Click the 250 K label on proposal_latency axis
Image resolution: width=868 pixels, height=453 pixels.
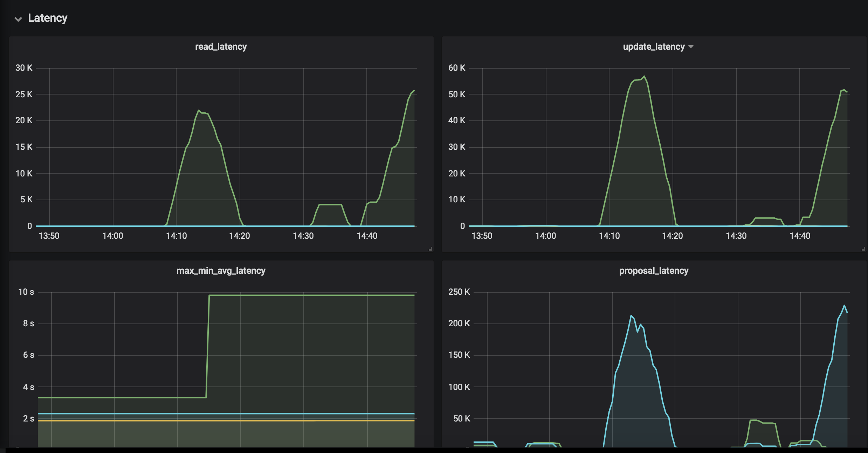click(x=459, y=292)
